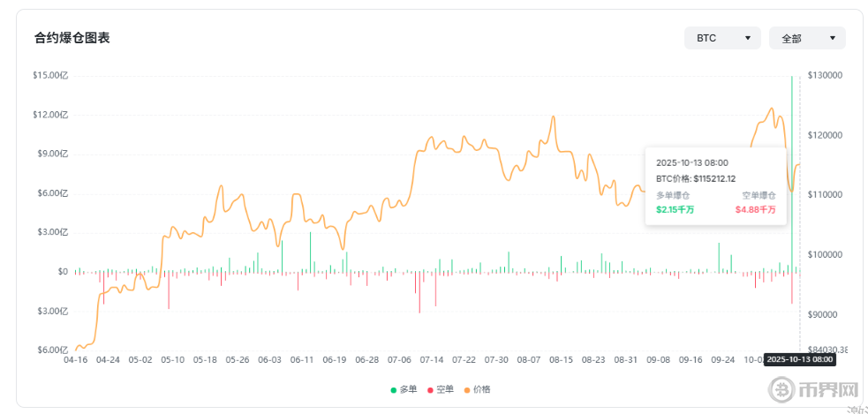Click the $0 baseline axis label

(62, 272)
